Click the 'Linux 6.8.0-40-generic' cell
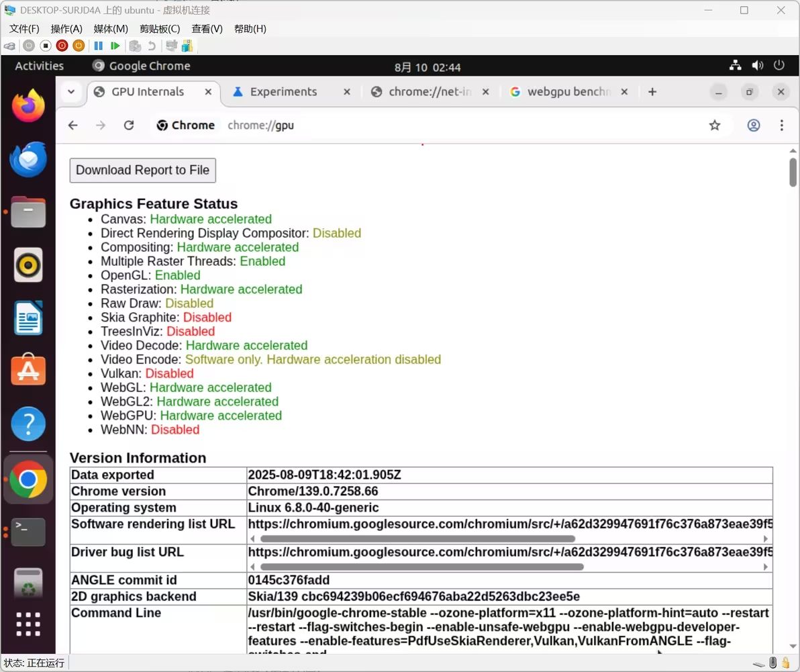 [x=509, y=508]
